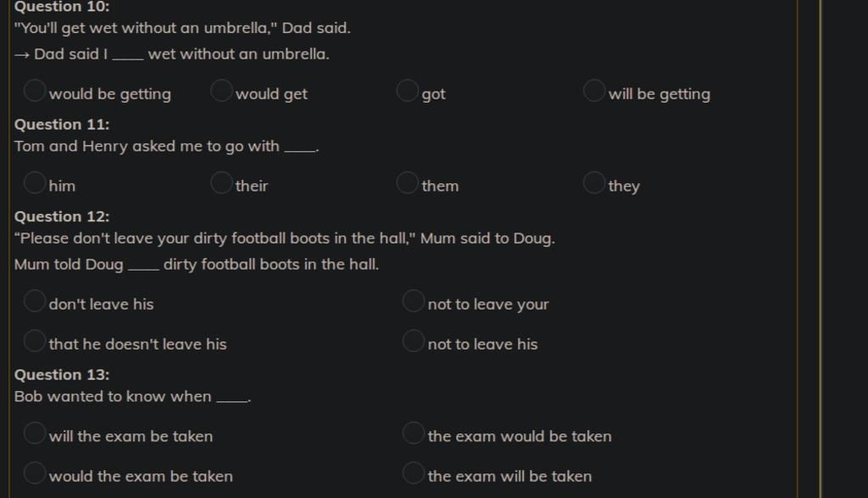868x498 pixels.
Task: Pick 'would the exam be taken'
Action: pyautogui.click(x=34, y=473)
